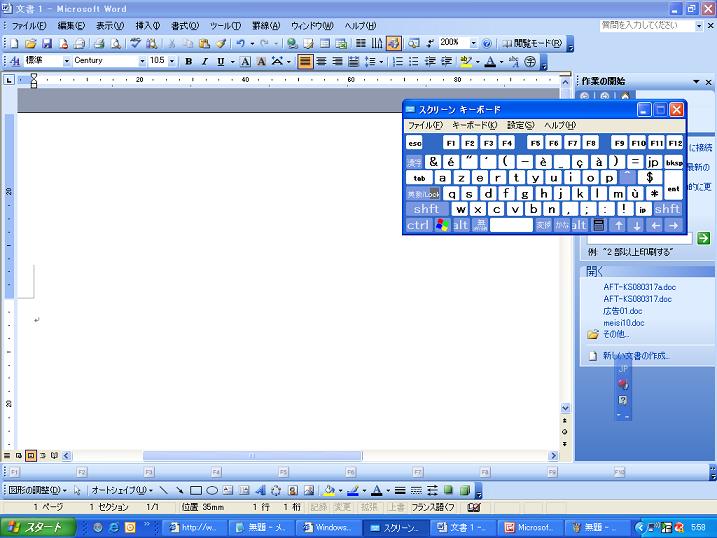Viewport: 717px width, 538px height.
Task: Click the spacebar on the on-screen keyboard
Action: (511, 225)
